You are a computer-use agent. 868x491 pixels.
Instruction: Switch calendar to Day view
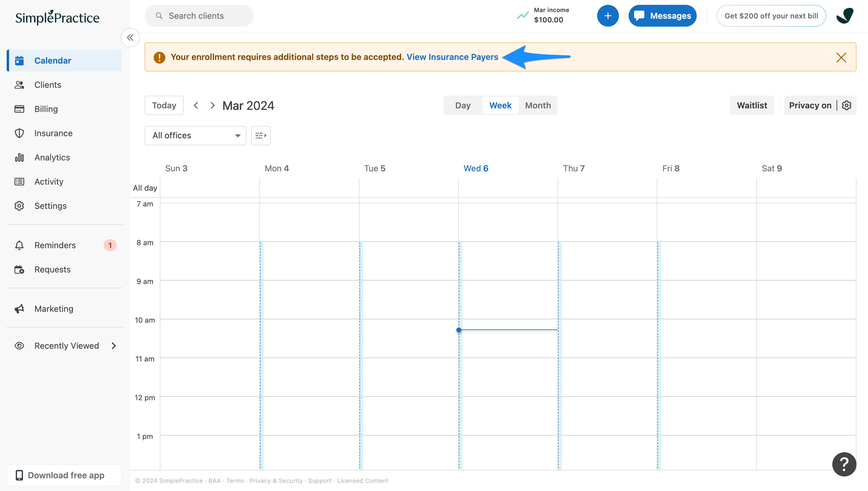[x=462, y=106]
